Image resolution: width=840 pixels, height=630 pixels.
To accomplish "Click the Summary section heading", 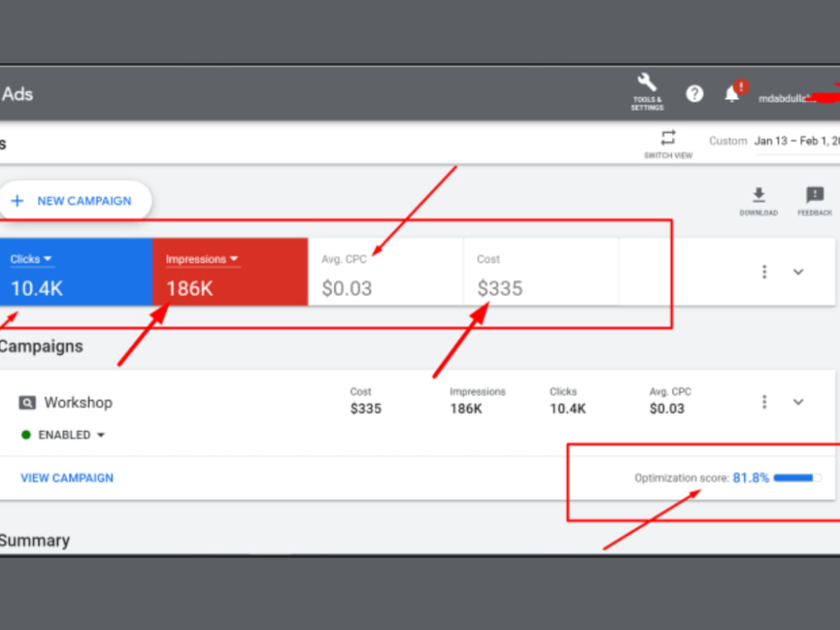I will [x=34, y=540].
